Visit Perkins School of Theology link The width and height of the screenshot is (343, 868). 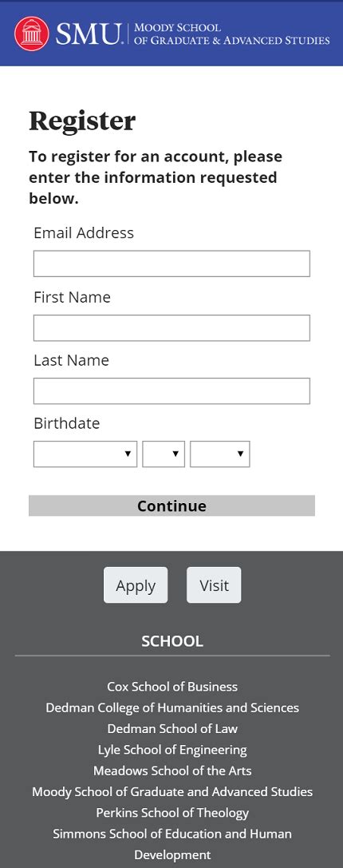172,813
